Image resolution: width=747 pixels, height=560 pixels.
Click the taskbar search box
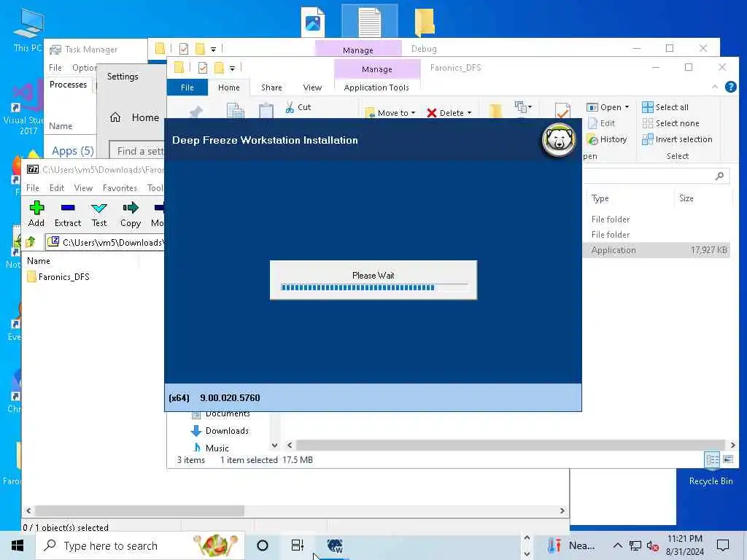(140, 545)
